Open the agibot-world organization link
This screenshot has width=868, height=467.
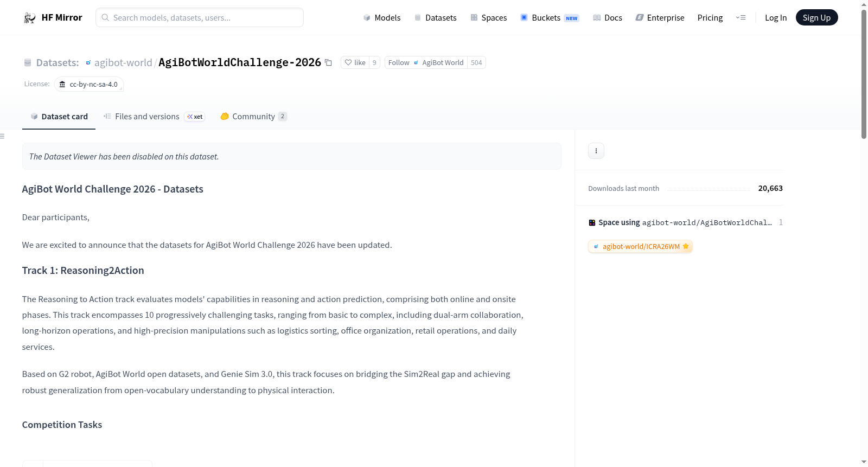(x=123, y=63)
